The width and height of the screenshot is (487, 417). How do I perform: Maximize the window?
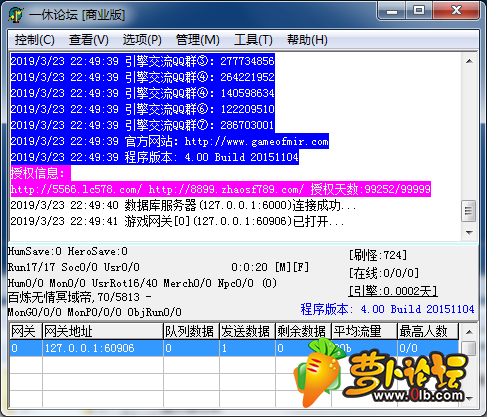click(419, 10)
